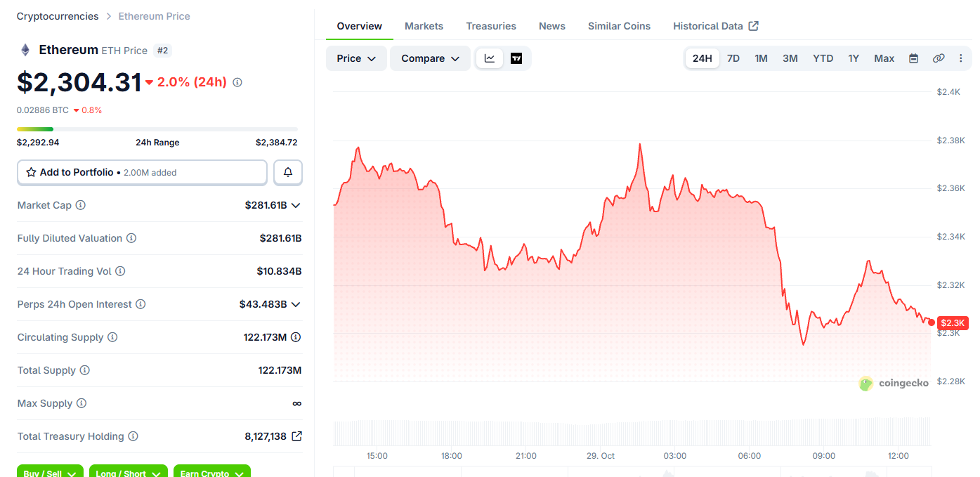Select the 3M time range
The image size is (980, 477).
pos(790,58)
